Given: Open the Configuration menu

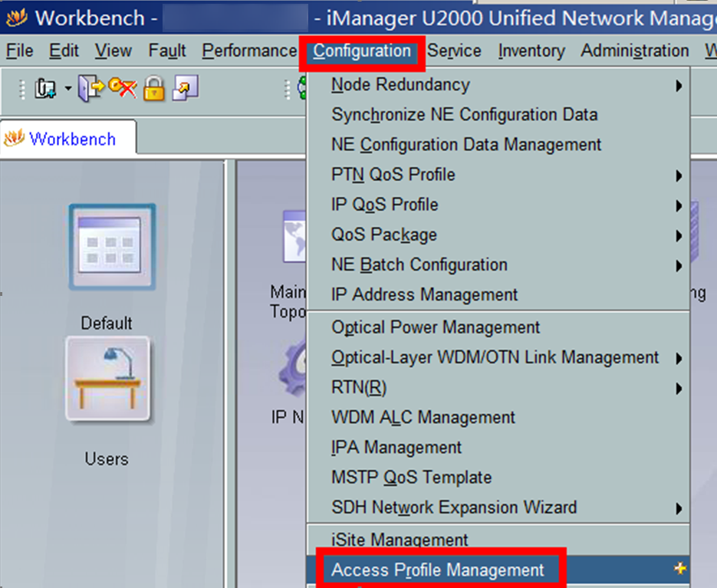Looking at the screenshot, I should (x=362, y=51).
